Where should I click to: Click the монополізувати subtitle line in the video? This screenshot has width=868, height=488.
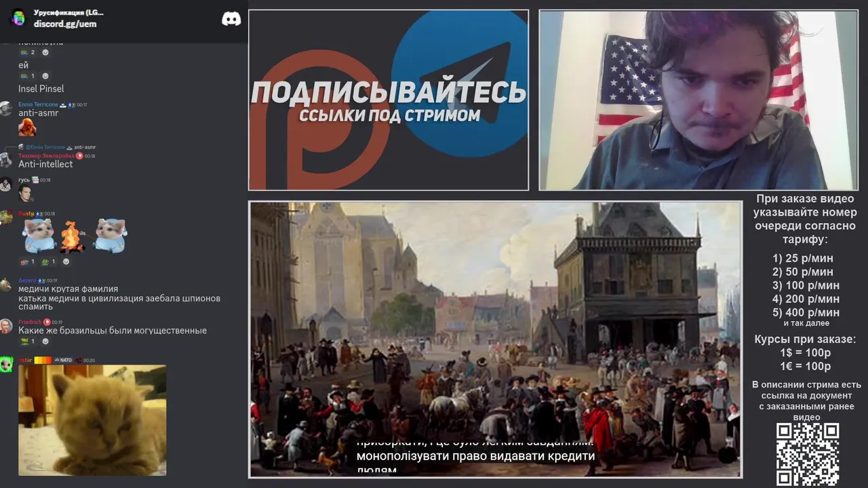(x=475, y=456)
